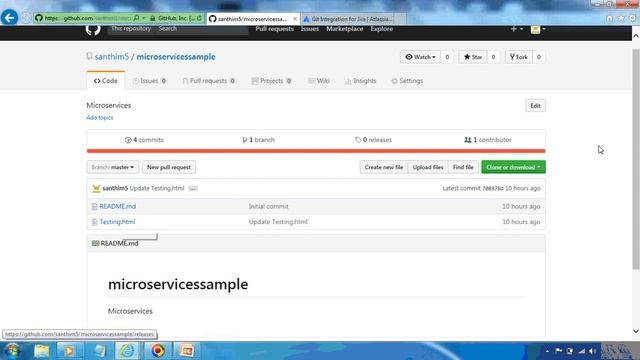Go back using the browser back arrow
640x360 pixels.
click(9, 18)
